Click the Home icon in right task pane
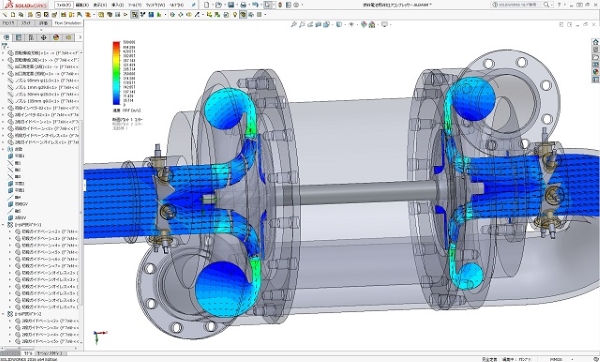600x362 pixels. pyautogui.click(x=595, y=42)
